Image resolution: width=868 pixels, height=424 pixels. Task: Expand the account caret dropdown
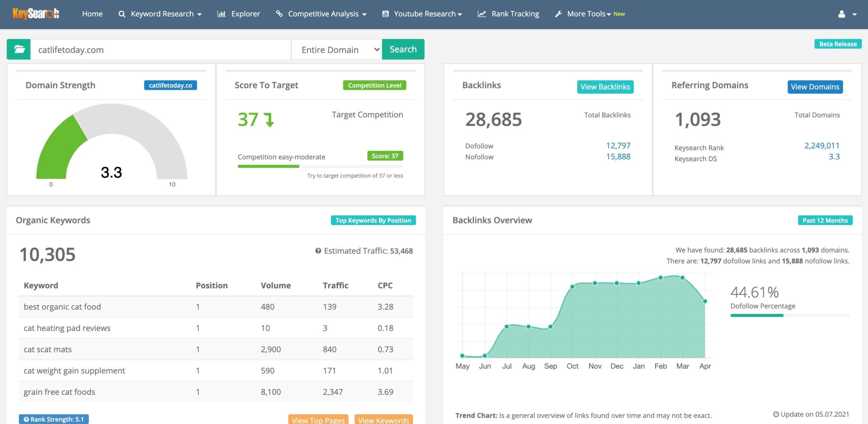pos(854,14)
